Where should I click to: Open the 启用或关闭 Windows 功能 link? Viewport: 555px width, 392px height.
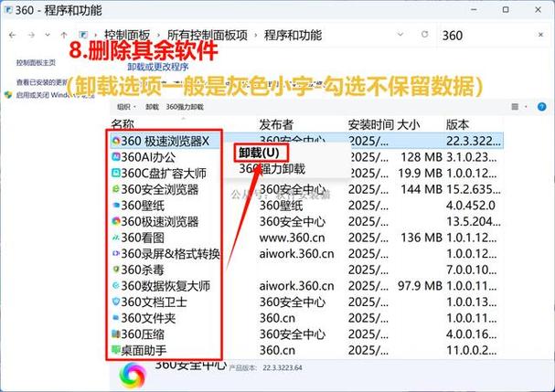tap(55, 95)
